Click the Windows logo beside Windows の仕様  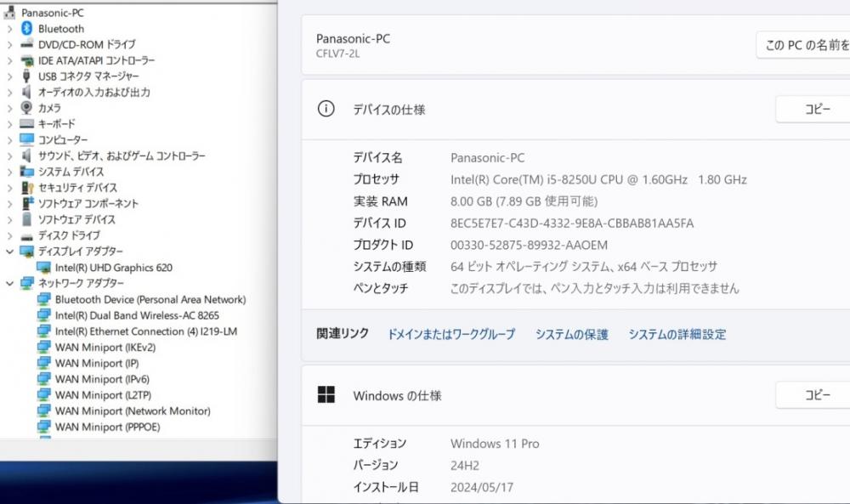coord(326,394)
